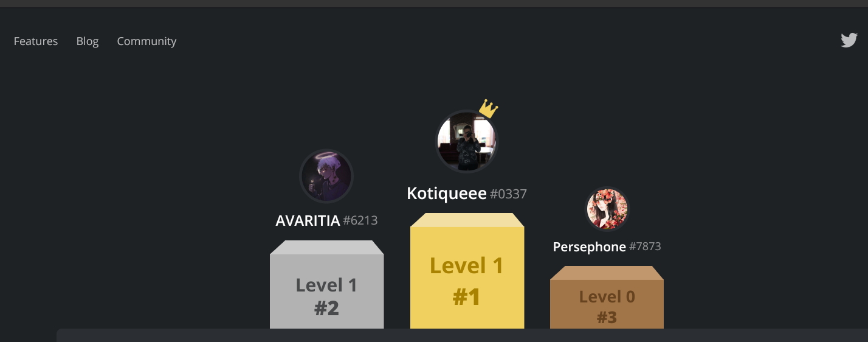Screen dimensions: 868x342
Task: Click the Persephone username
Action: pyautogui.click(x=590, y=247)
